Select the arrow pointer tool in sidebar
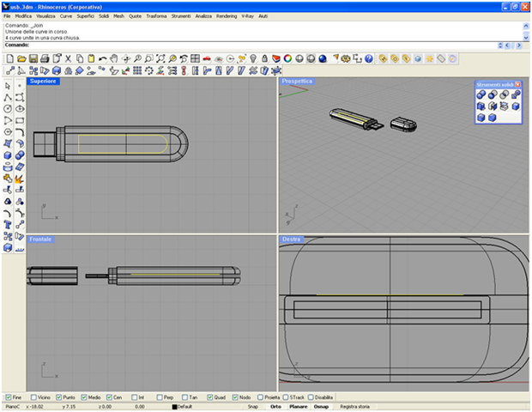This screenshot has height=412, width=532. (x=8, y=86)
